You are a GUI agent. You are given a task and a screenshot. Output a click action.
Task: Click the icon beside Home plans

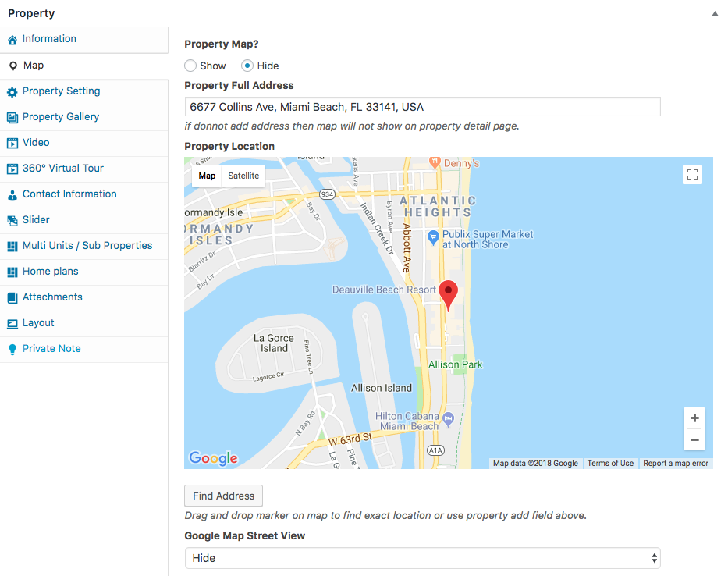click(x=12, y=272)
